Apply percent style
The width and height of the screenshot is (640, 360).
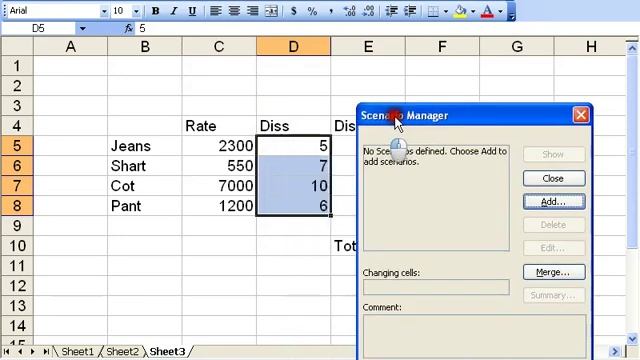[312, 11]
